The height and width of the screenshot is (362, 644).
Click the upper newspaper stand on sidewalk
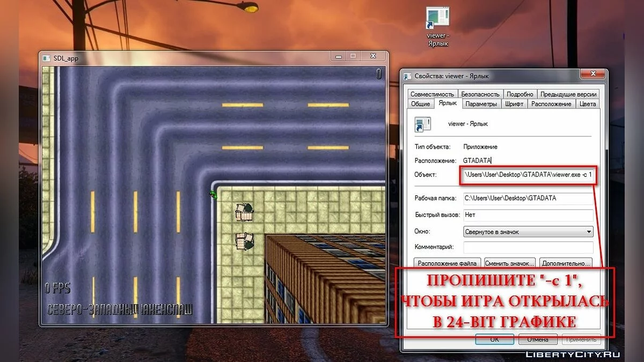click(x=244, y=212)
